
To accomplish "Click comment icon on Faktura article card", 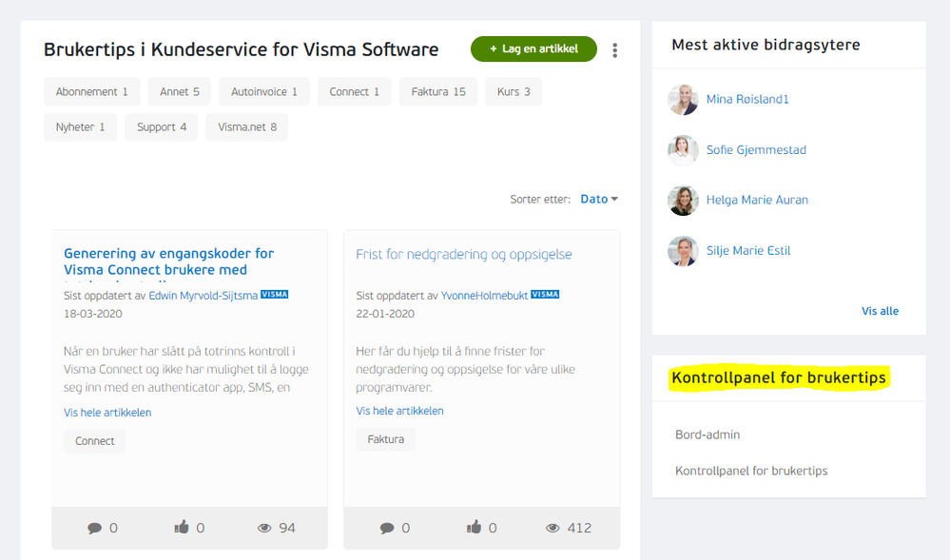I will (x=387, y=528).
